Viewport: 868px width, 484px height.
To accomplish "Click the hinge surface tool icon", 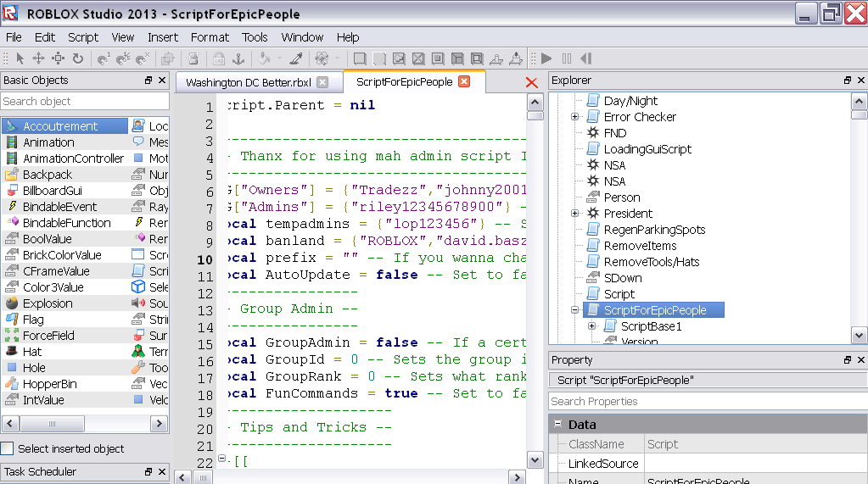I will (496, 58).
